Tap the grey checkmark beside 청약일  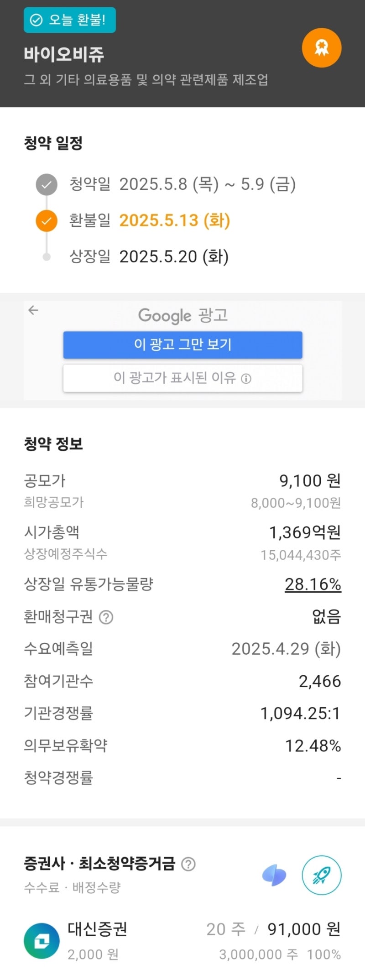coord(47,185)
